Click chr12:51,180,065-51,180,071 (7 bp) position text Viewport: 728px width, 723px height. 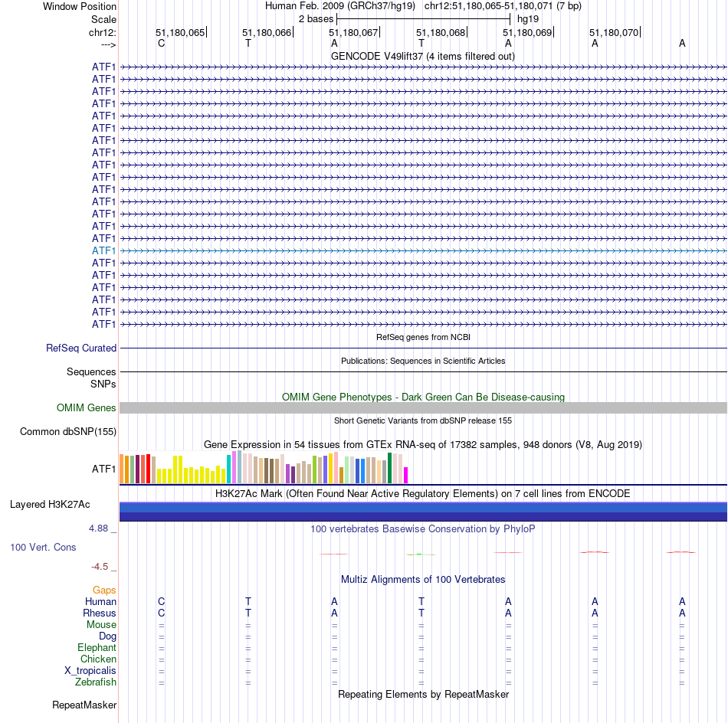(503, 6)
